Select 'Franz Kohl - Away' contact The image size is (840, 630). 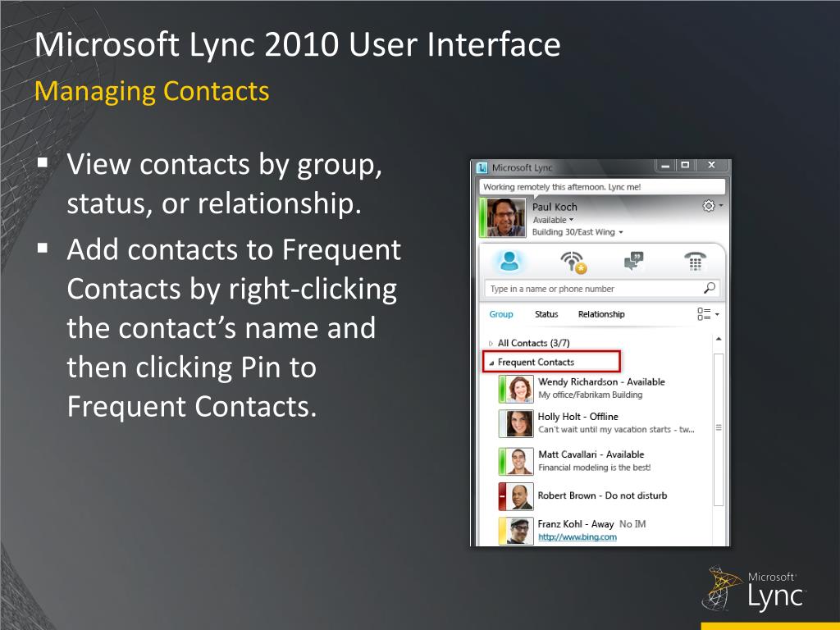pos(575,524)
